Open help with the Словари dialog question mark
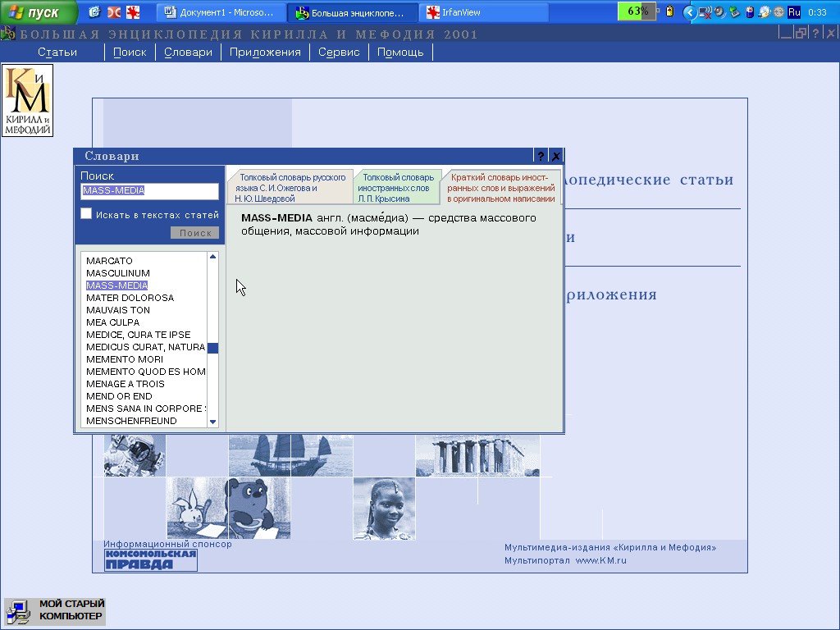The height and width of the screenshot is (630, 840). click(541, 156)
